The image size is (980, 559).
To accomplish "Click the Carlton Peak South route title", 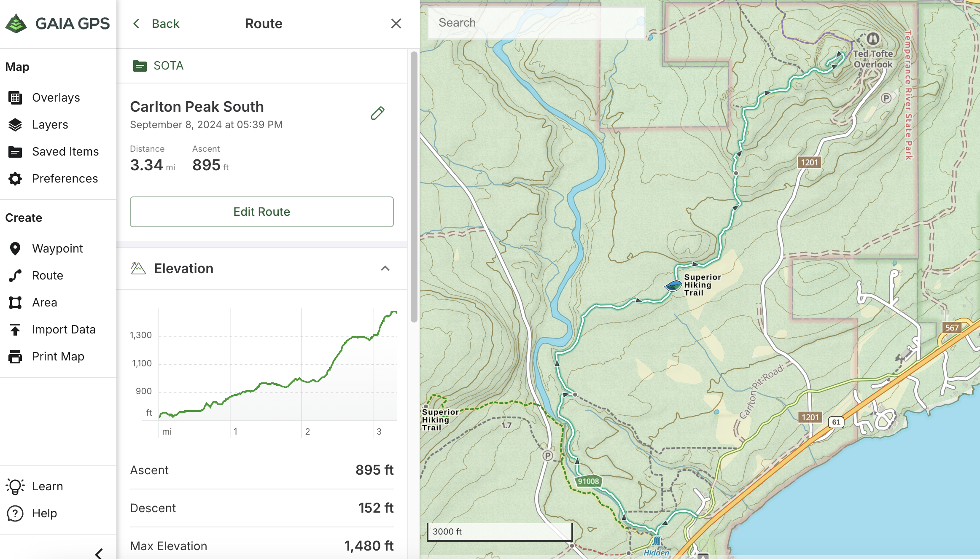I will [x=197, y=107].
